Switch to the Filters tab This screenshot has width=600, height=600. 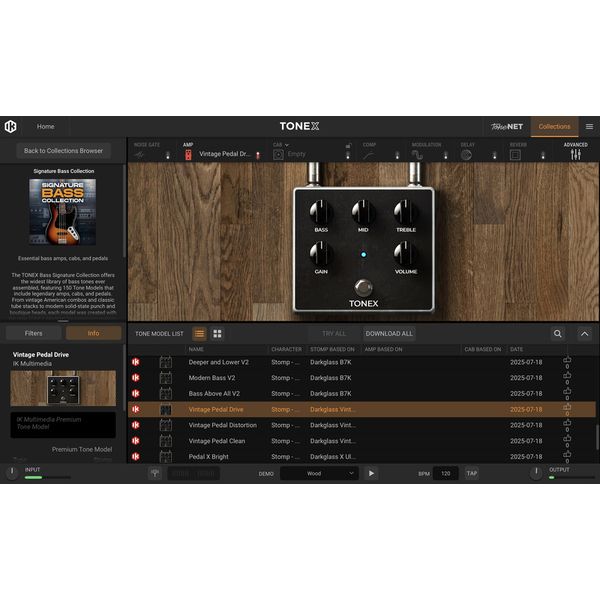tap(33, 333)
